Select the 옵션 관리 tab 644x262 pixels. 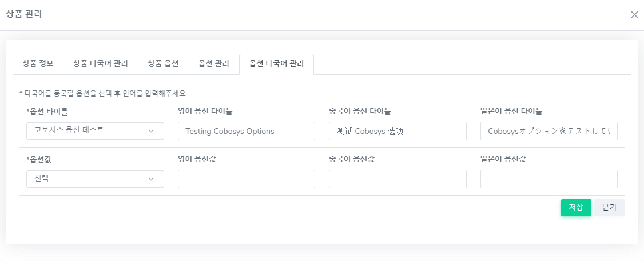pos(214,63)
